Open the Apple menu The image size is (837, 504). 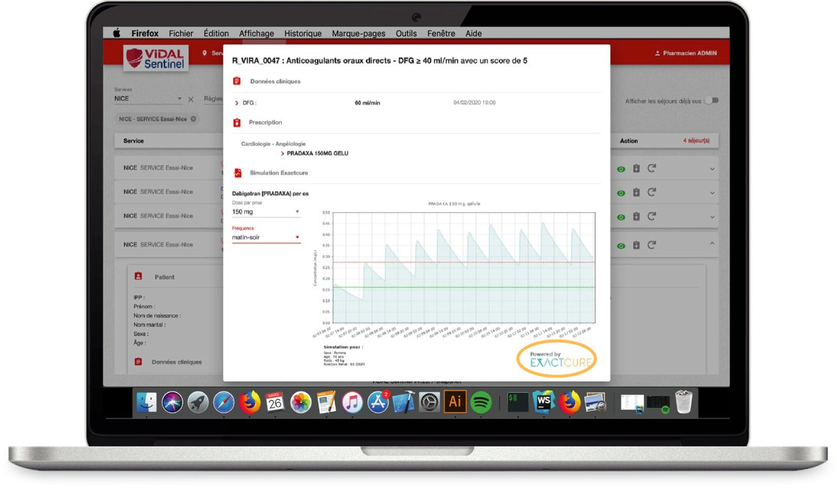tap(116, 33)
